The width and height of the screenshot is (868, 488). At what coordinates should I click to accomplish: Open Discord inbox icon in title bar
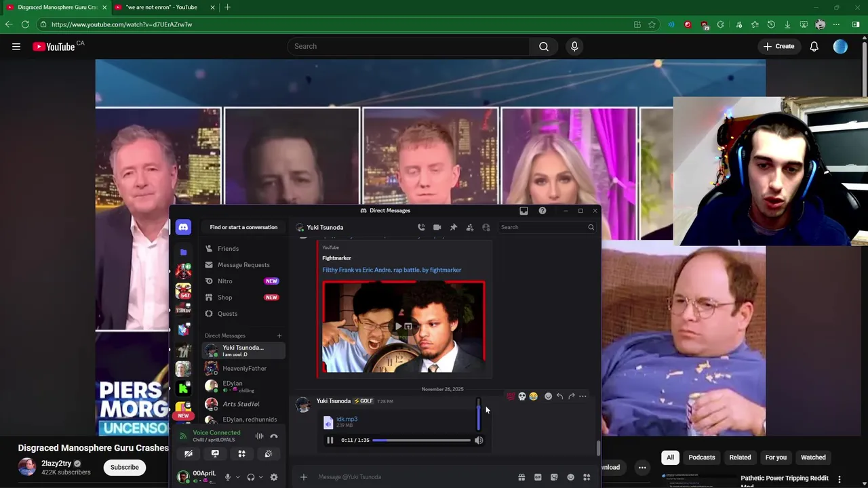click(x=524, y=211)
